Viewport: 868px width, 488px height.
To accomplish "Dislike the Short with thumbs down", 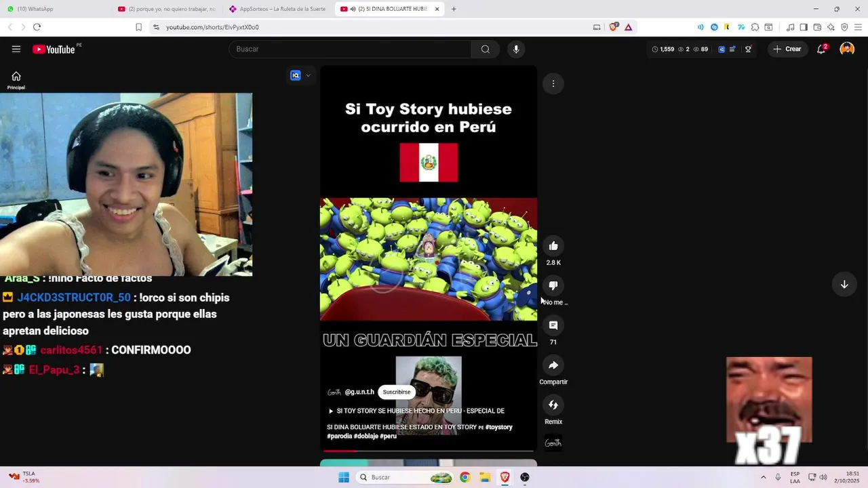I will point(553,286).
